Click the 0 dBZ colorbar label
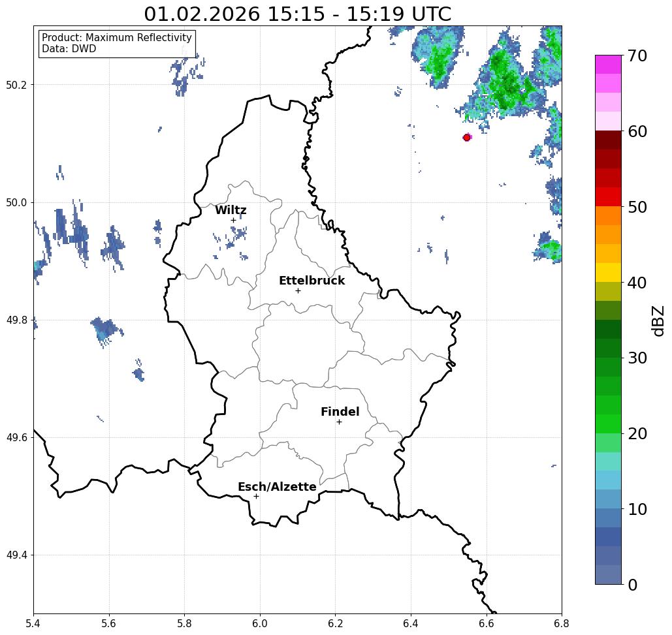The width and height of the screenshot is (672, 635). point(633,585)
